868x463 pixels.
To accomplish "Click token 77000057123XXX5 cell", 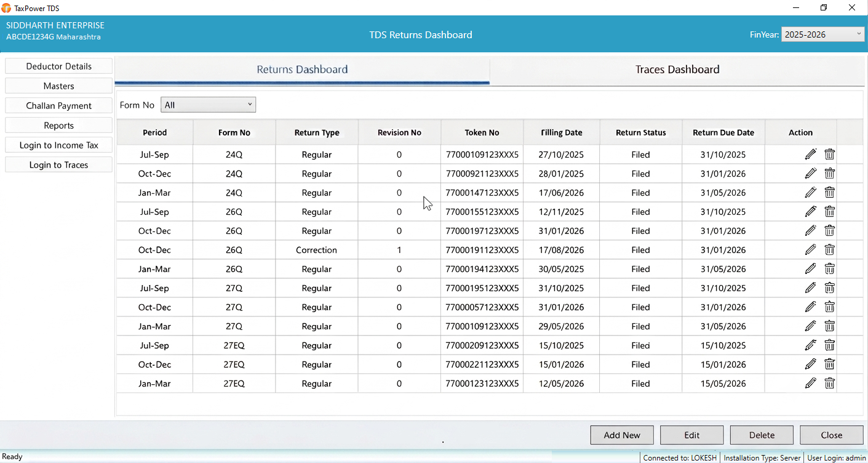I will pyautogui.click(x=482, y=307).
